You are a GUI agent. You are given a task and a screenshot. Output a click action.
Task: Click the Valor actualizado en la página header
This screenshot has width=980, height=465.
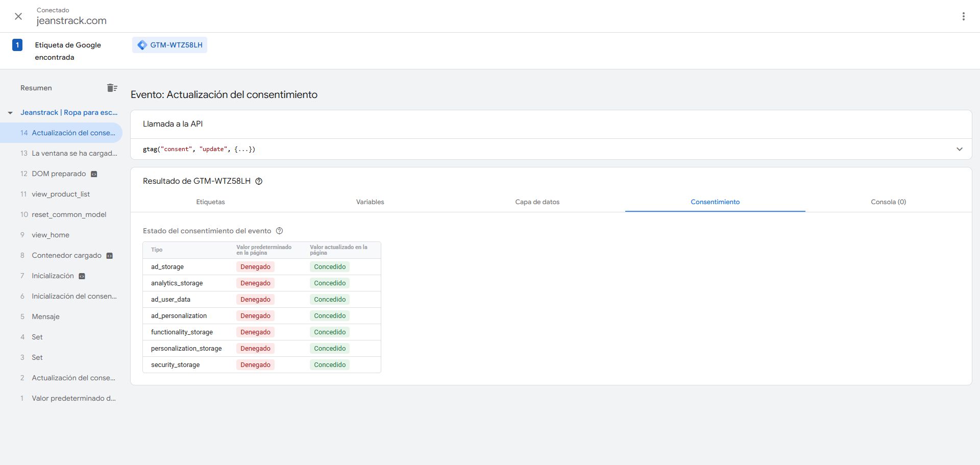[x=338, y=250]
